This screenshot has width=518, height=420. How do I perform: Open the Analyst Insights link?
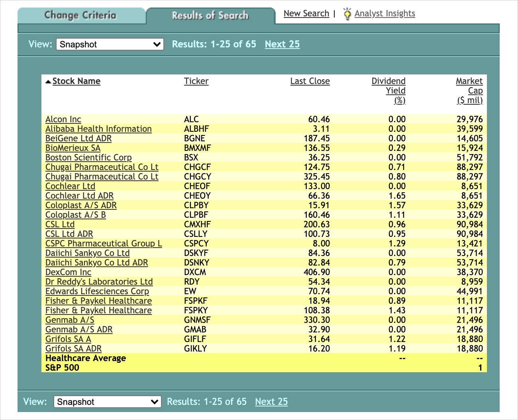[x=385, y=14]
